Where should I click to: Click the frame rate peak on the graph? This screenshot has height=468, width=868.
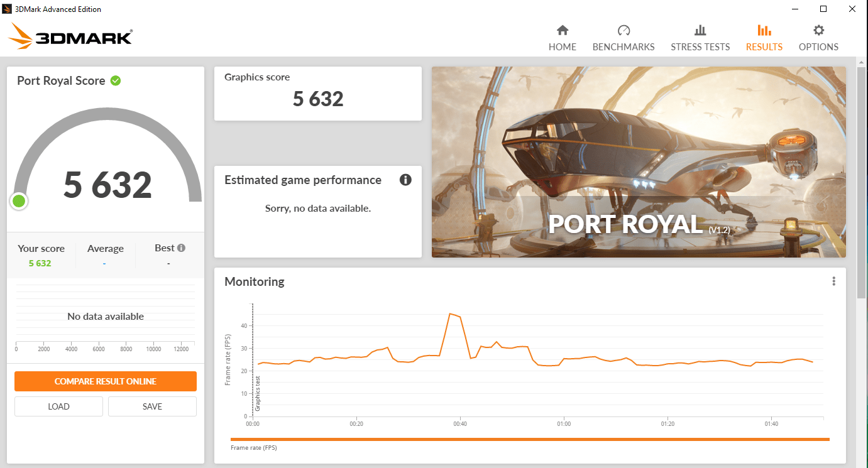(450, 313)
